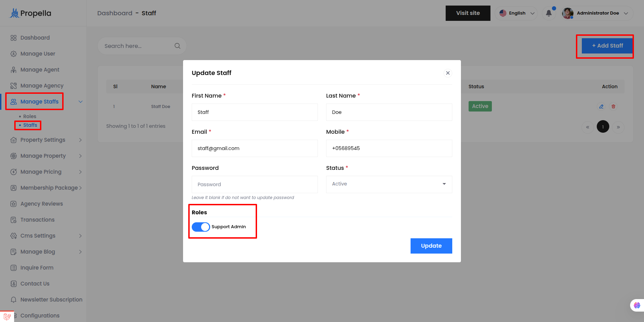Click the Add Staff button
This screenshot has width=644, height=322.
(607, 46)
